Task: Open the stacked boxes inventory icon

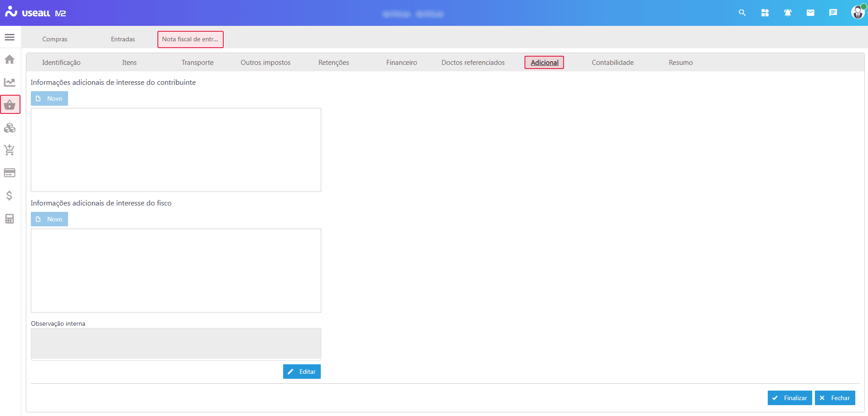Action: point(10,128)
